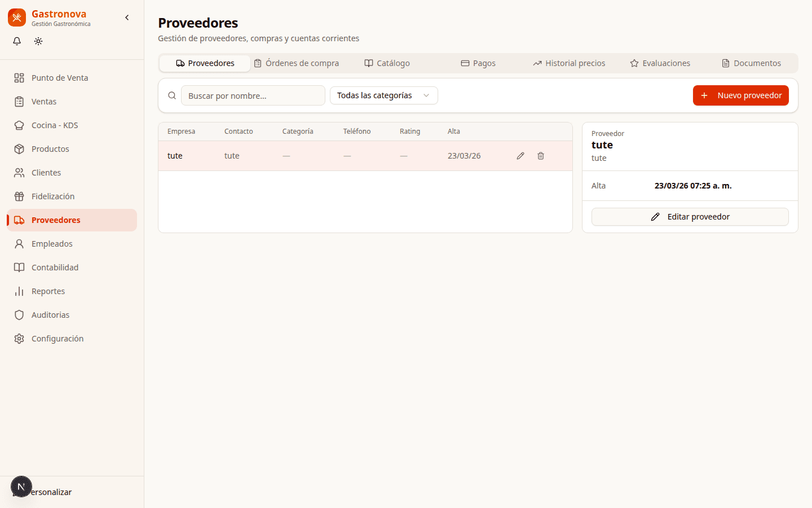This screenshot has height=508, width=812.
Task: Open notifications via the bell icon
Action: [x=16, y=41]
